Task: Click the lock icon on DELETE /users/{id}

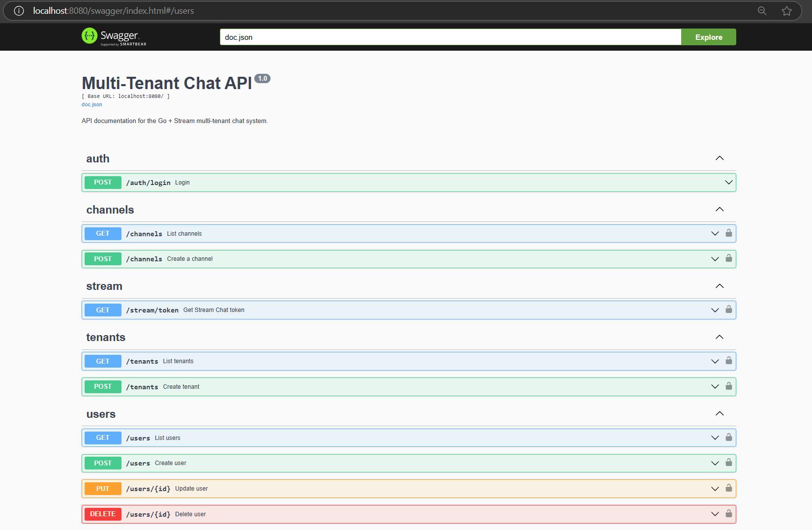Action: click(x=728, y=514)
